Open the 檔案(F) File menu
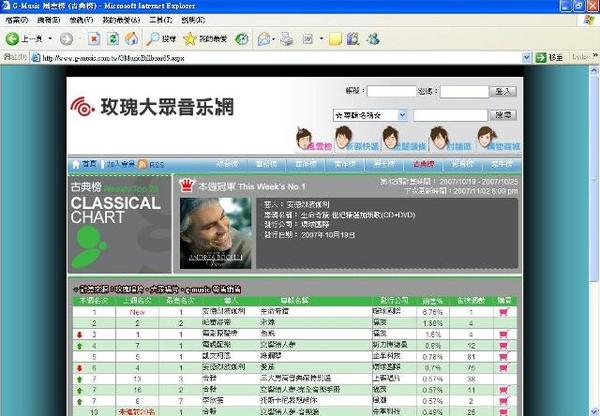Viewport: 600px width, 416px height. pos(17,20)
